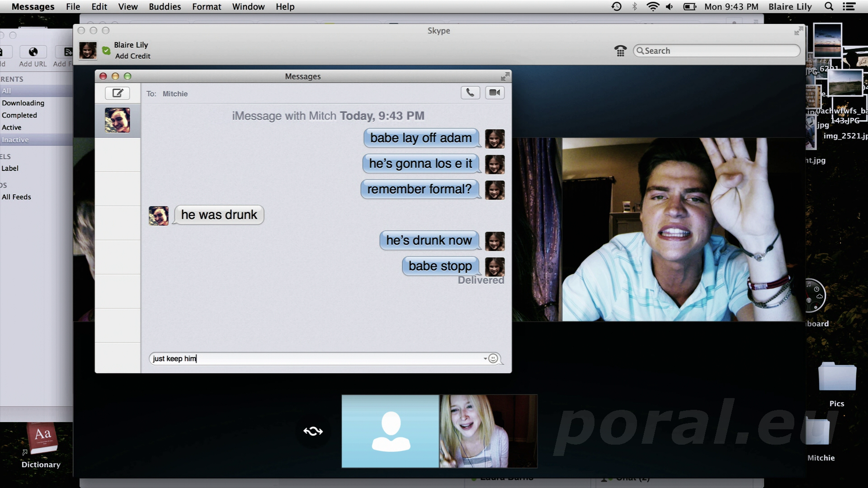Select the placeholder avatar video tile

point(390,431)
